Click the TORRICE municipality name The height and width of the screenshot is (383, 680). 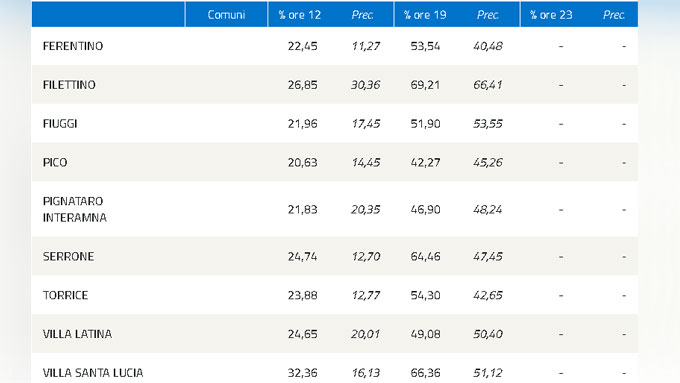[x=65, y=295]
